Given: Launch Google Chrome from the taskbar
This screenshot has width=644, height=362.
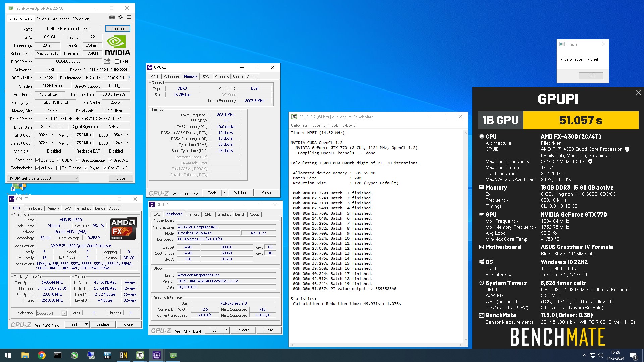Looking at the screenshot, I should coord(41,355).
